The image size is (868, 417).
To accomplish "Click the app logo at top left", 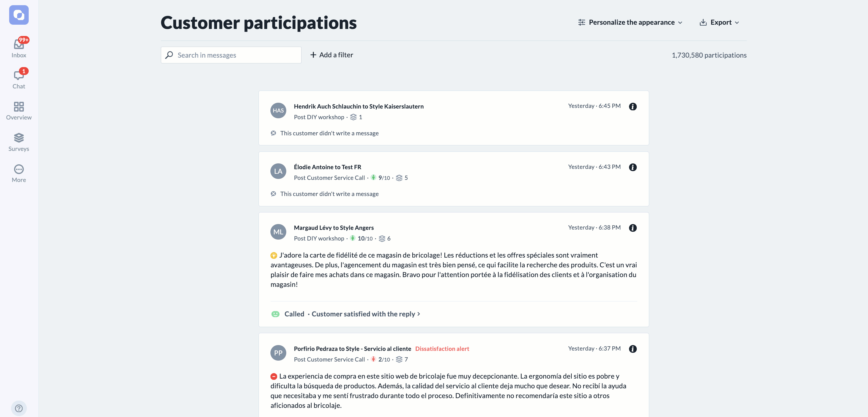I will point(19,15).
